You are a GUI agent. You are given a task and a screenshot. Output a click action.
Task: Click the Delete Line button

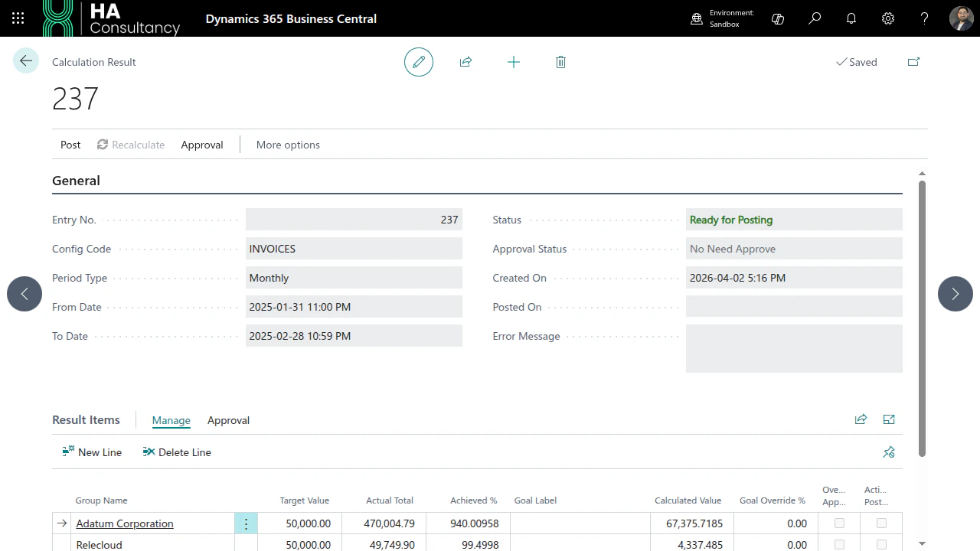[x=177, y=452]
